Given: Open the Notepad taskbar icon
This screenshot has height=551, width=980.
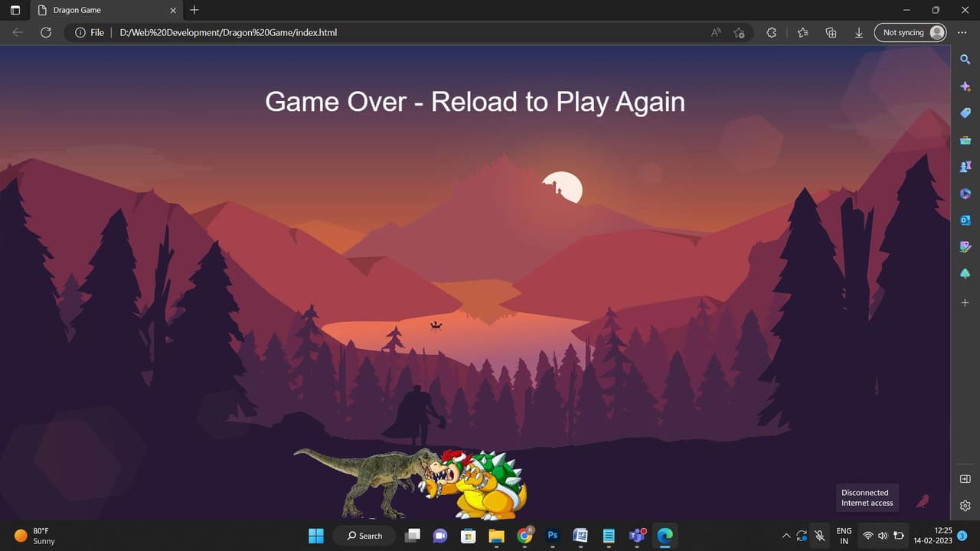Looking at the screenshot, I should tap(609, 536).
